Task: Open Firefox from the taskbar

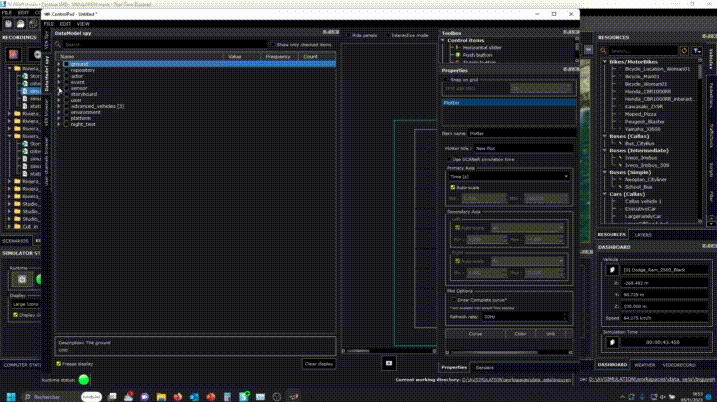Action: pos(177,397)
